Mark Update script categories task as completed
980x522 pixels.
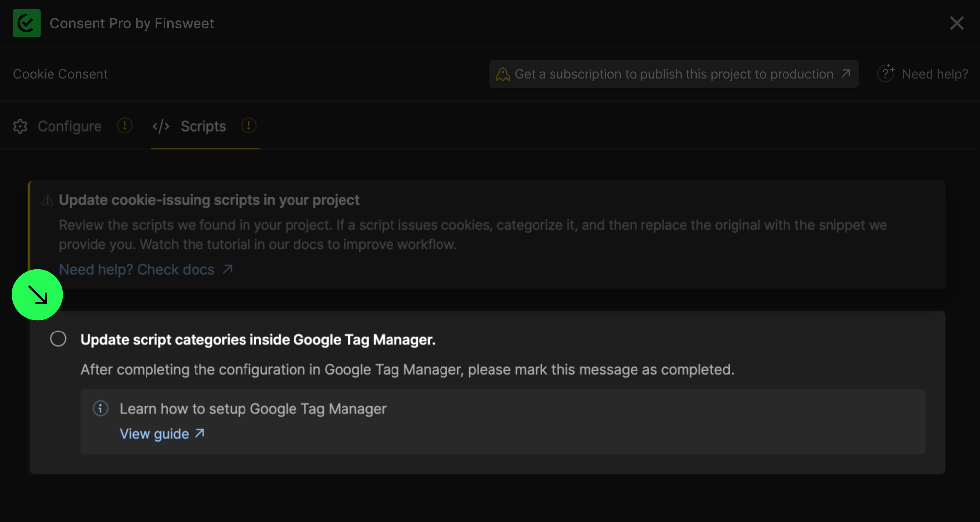tap(58, 339)
